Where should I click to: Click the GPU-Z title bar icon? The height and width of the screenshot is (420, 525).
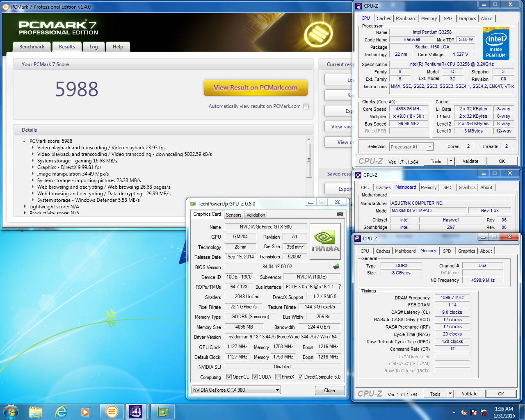point(193,203)
